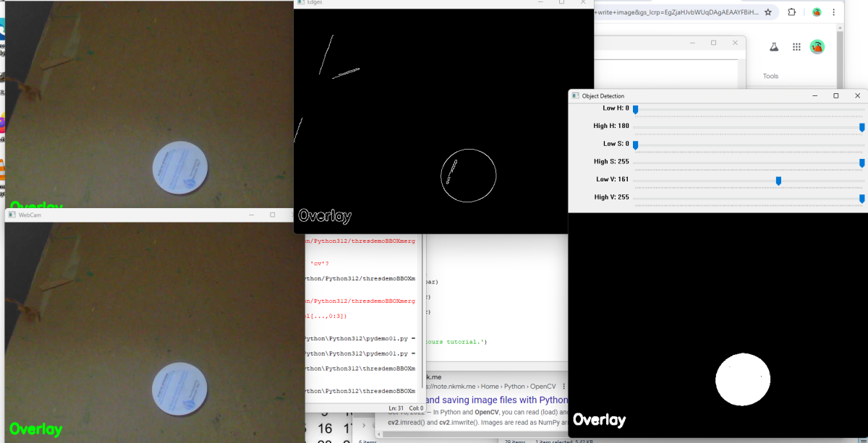The image size is (868, 443).
Task: Open the three-dot options for note.nkmk.me result
Action: 564,387
